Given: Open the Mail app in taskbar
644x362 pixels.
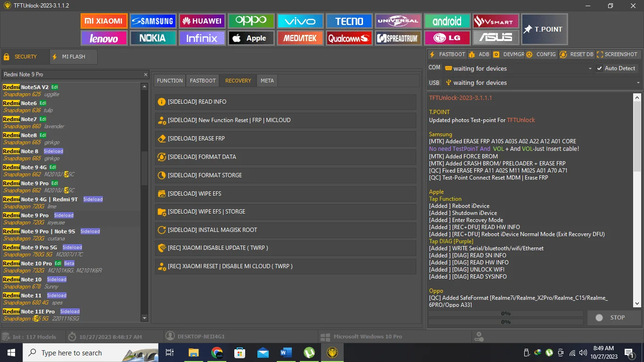Looking at the screenshot, I should [263, 353].
